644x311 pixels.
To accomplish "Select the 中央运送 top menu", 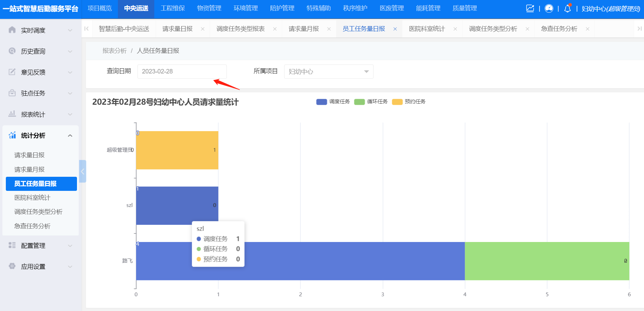I will (x=136, y=8).
